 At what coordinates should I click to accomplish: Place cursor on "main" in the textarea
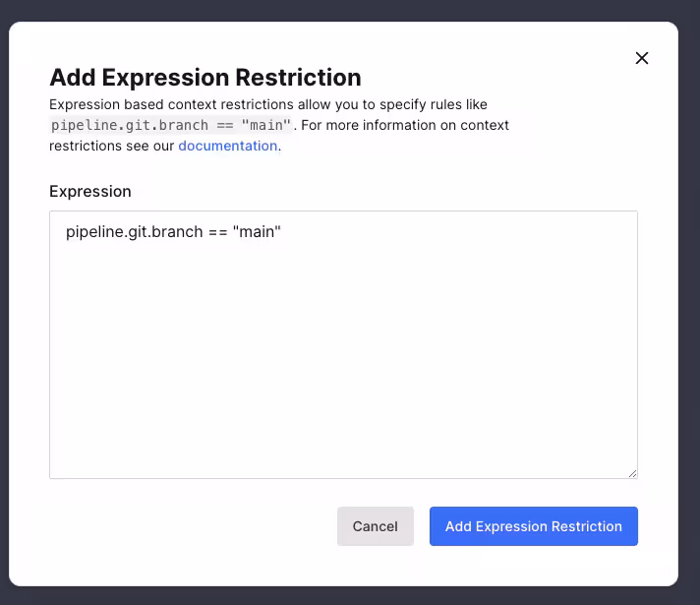coord(258,232)
